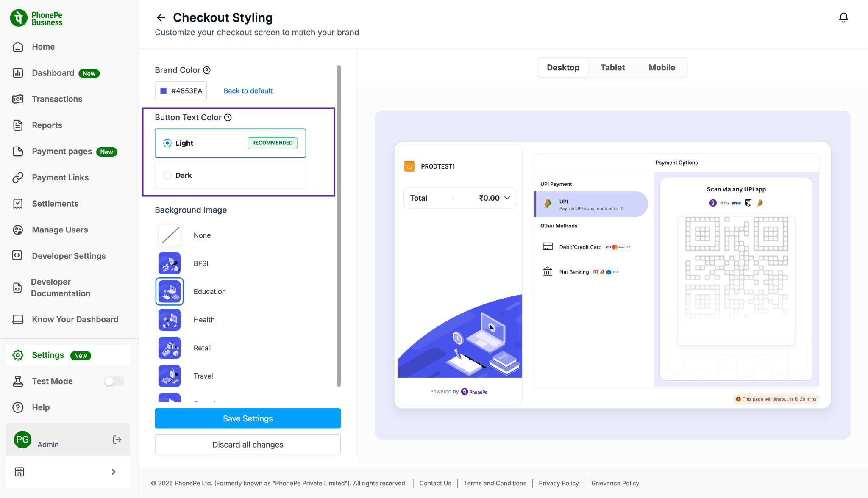Screen dimensions: 868x498
Task: Switch preview to Tablet tab
Action: point(612,68)
